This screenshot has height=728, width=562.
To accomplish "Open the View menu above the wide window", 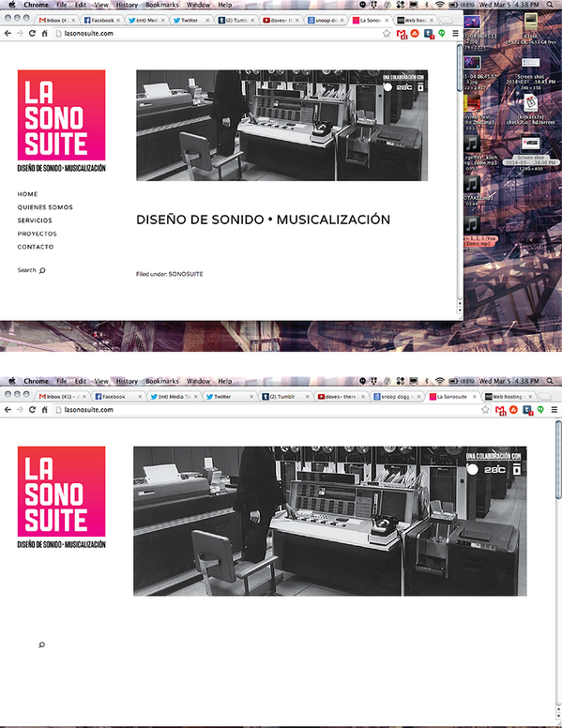I will (x=101, y=381).
